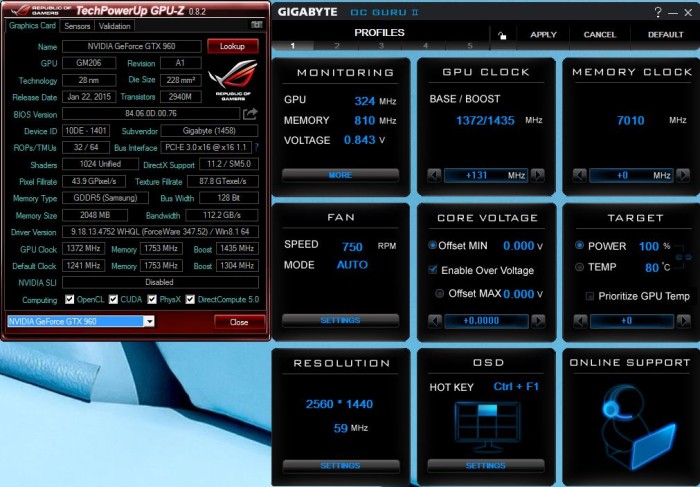Toggle the OpenCL checkbox
700x487 pixels.
tap(69, 299)
